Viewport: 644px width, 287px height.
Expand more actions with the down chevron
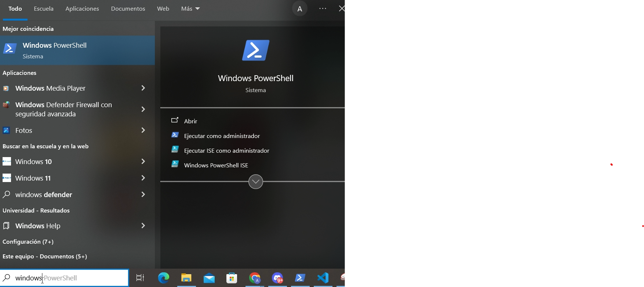[x=256, y=182]
